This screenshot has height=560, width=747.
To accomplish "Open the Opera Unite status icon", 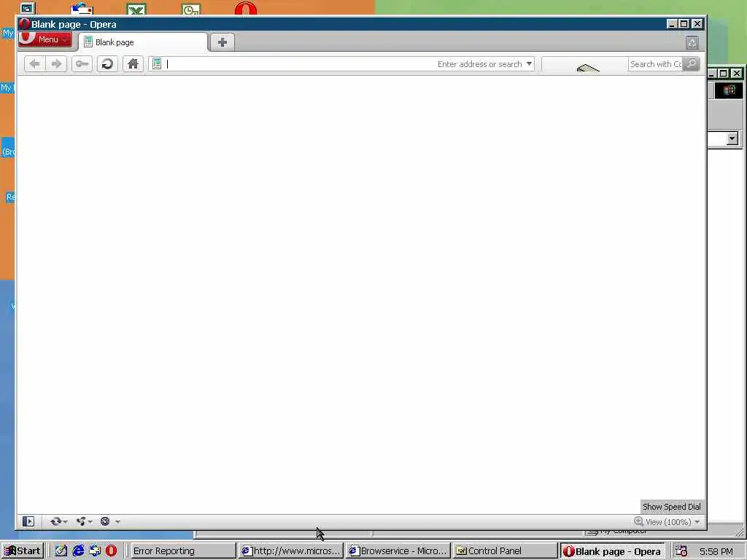I will coord(81,521).
